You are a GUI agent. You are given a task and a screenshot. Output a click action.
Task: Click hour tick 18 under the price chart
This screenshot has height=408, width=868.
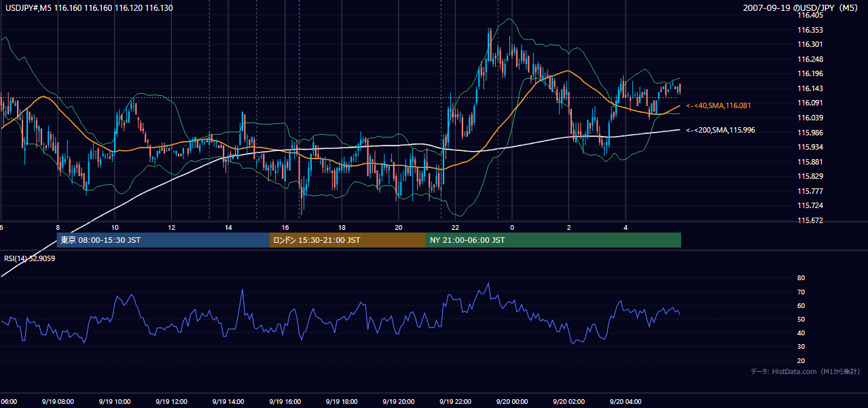coord(342,227)
